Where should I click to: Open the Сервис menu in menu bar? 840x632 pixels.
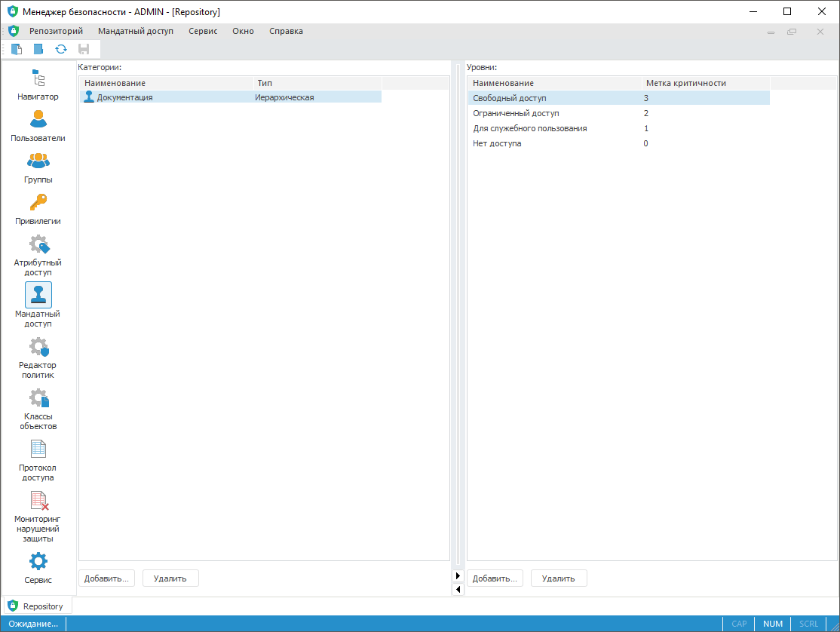point(203,31)
